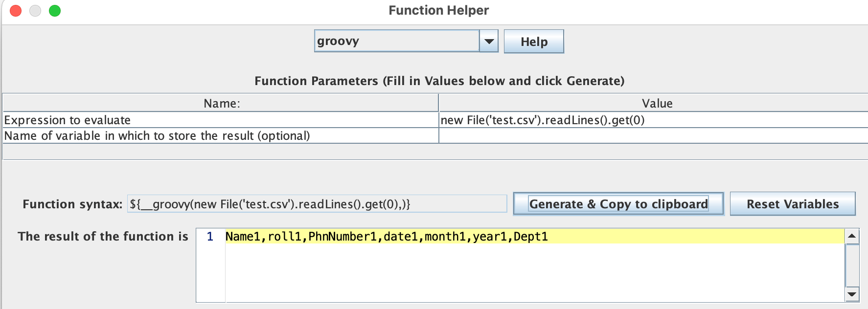Click the Value column header
Viewport: 868px width, 309px height.
tap(657, 104)
